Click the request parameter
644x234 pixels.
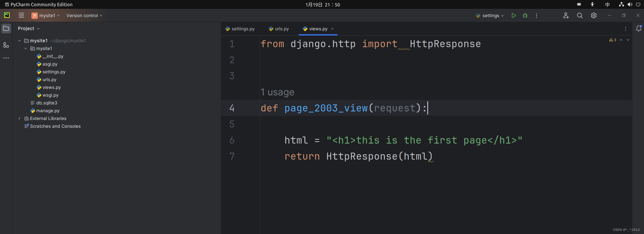click(395, 108)
